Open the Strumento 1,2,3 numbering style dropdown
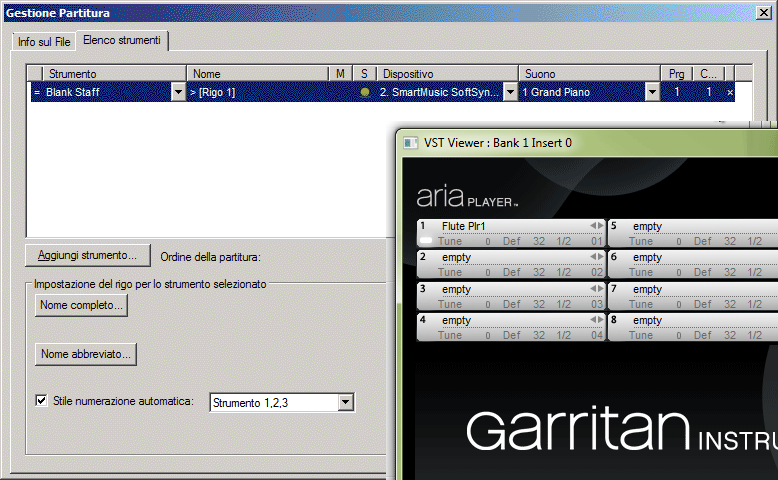Viewport: 778px width, 480px height. pyautogui.click(x=345, y=402)
